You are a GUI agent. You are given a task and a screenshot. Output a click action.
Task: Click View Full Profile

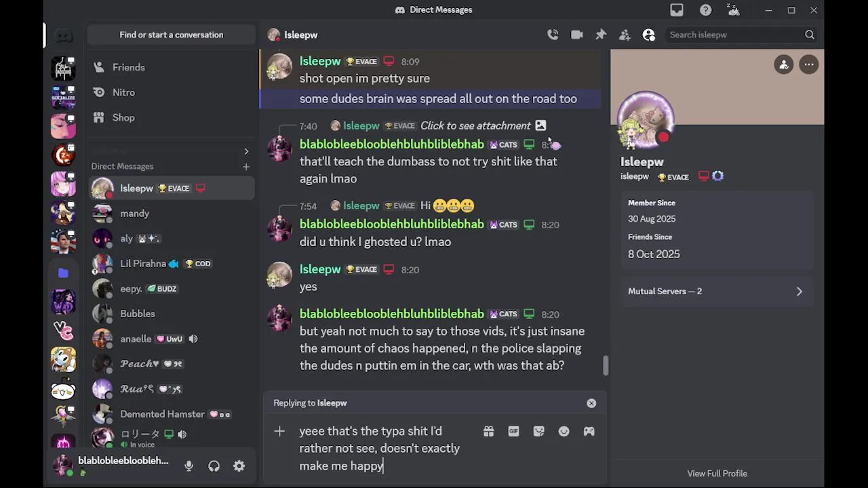pos(717,473)
